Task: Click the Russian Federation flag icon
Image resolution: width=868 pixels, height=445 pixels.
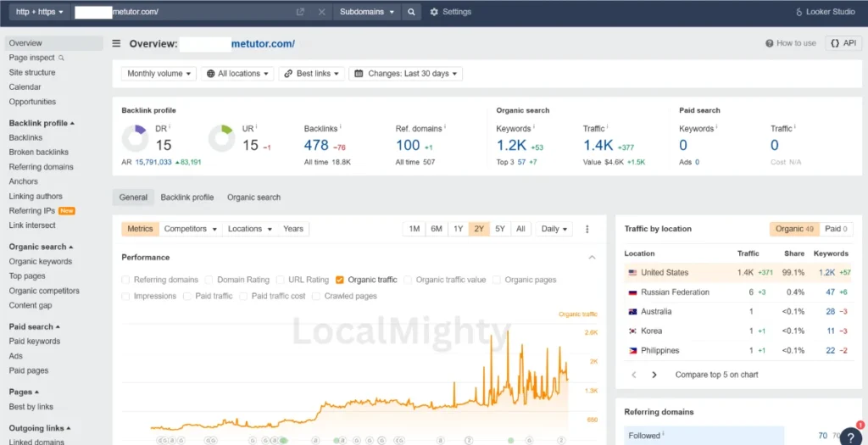Action: pos(632,292)
